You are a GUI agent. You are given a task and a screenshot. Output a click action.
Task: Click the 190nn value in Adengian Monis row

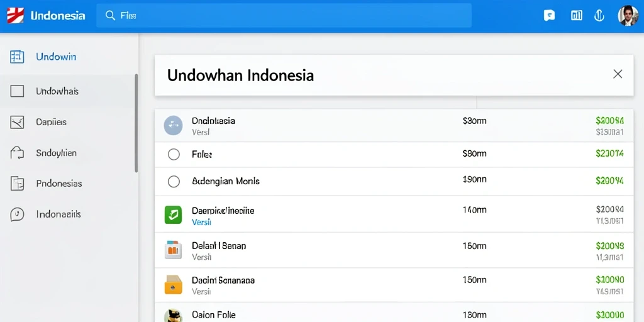point(474,179)
